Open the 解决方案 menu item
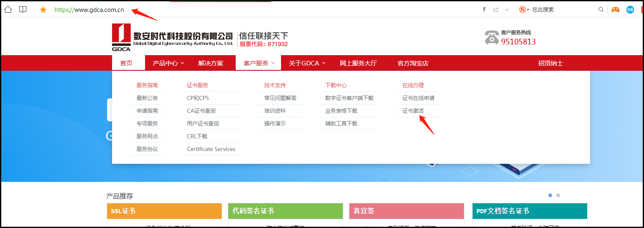This screenshot has height=228, width=644. tap(211, 63)
